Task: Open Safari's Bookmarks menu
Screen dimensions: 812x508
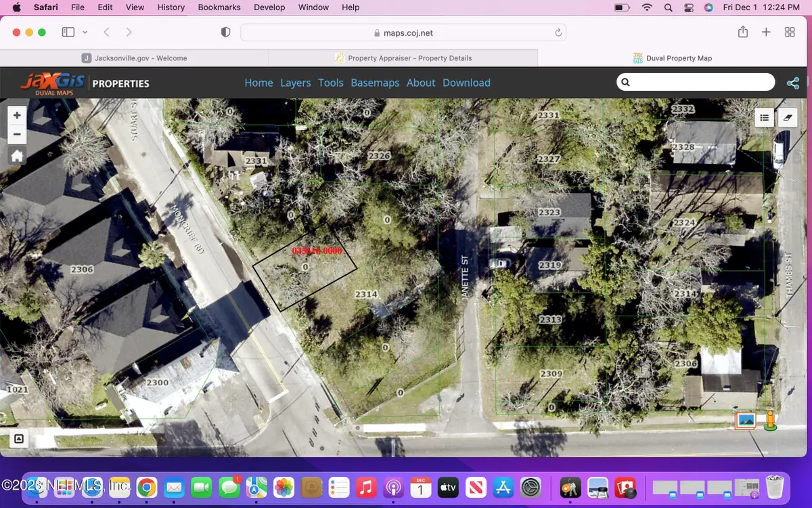Action: coord(219,7)
